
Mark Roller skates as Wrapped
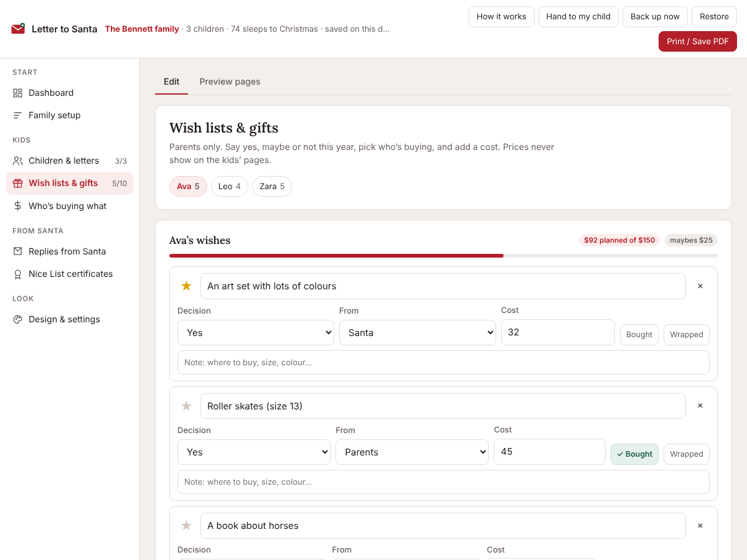pyautogui.click(x=687, y=454)
